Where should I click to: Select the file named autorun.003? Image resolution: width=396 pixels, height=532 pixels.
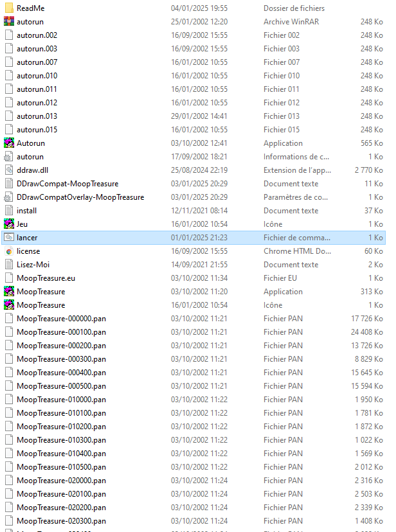click(37, 49)
